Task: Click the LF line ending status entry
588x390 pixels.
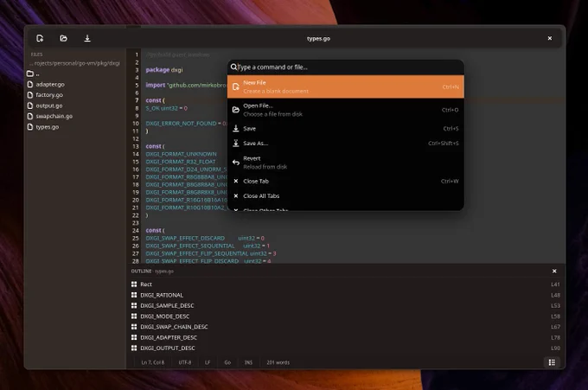Action: pos(208,362)
